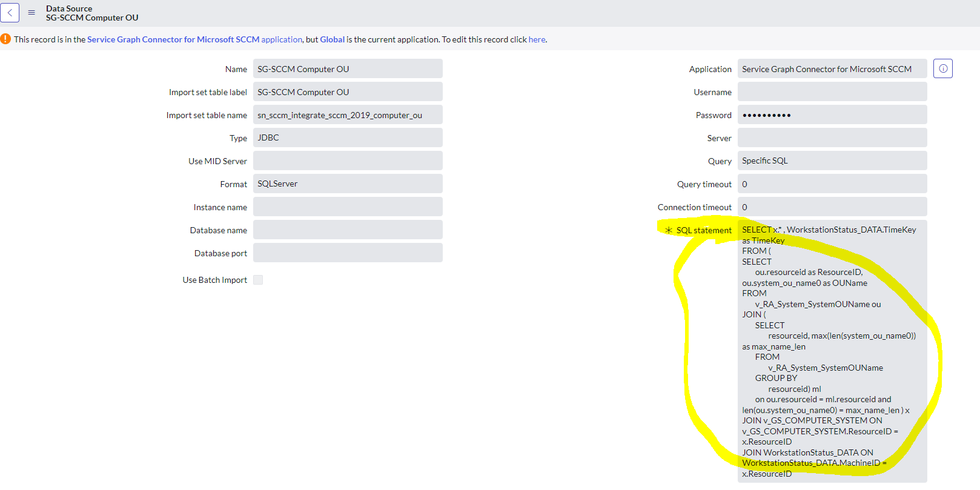The width and height of the screenshot is (980, 490).
Task: Click the 'SG-SCCM Computer OU' header subtitle
Action: click(x=92, y=18)
